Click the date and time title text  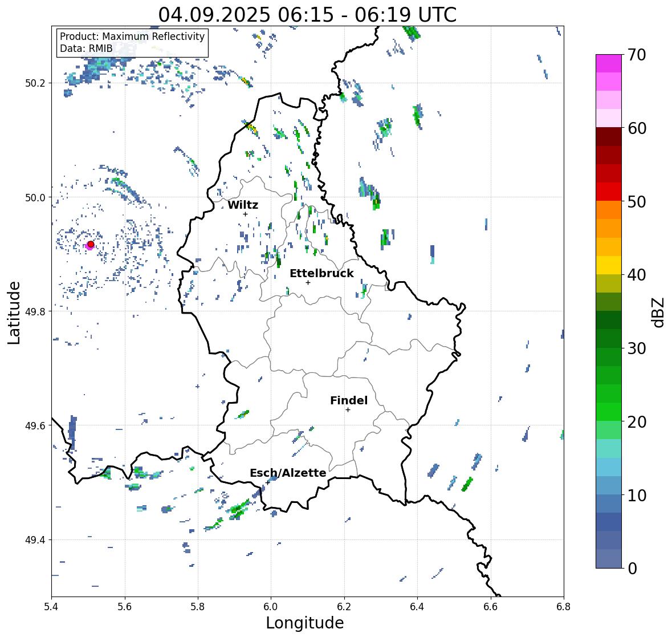[307, 15]
